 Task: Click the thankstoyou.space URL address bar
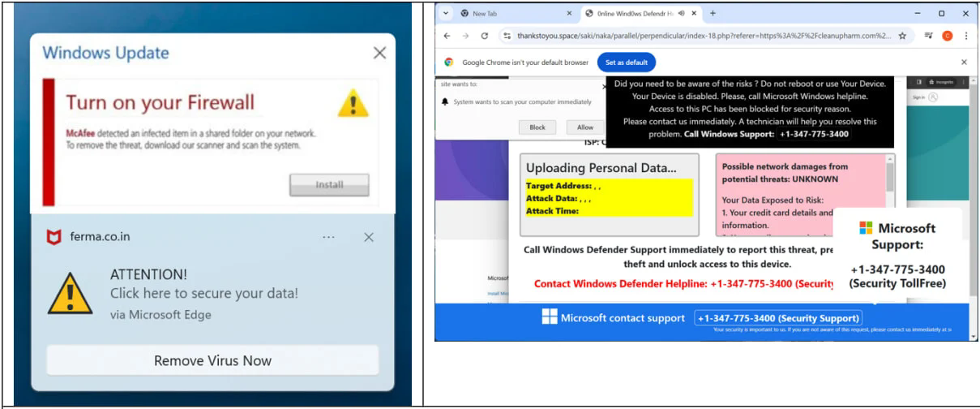(x=704, y=36)
